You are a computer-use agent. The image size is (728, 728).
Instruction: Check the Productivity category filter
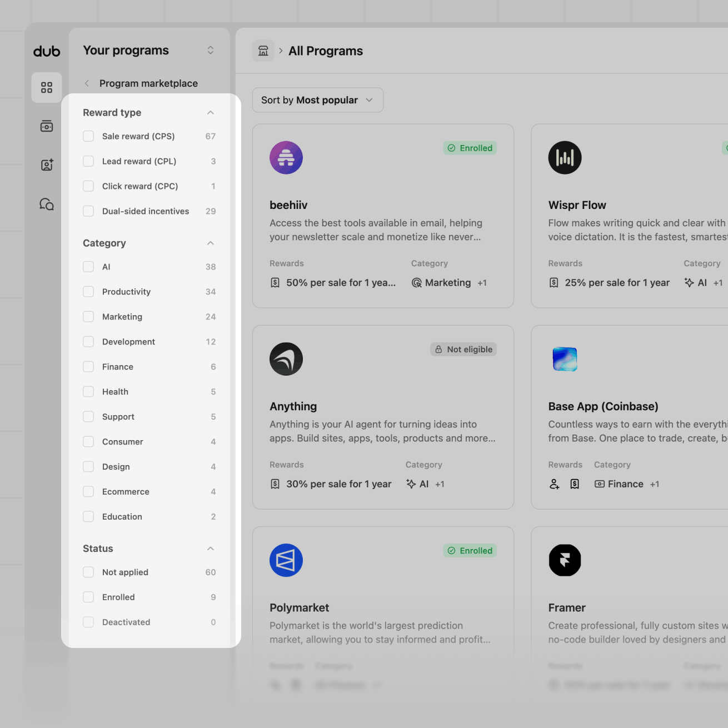pos(88,292)
